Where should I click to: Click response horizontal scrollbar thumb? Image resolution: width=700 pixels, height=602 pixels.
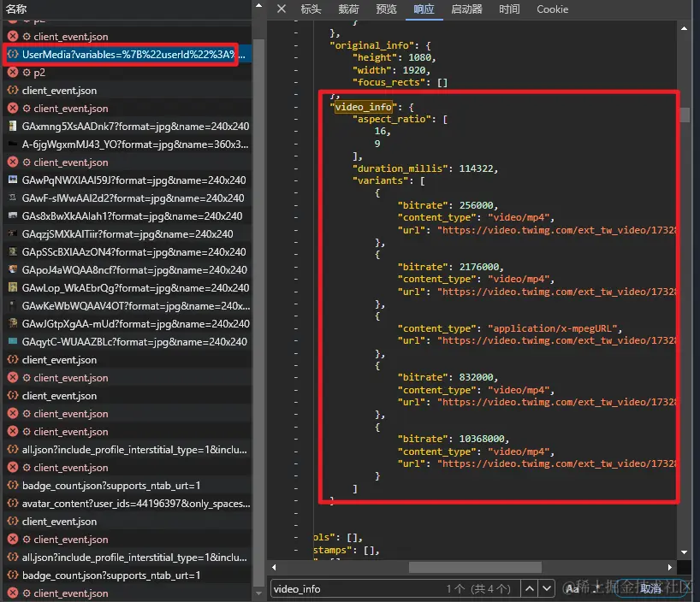pos(475,568)
